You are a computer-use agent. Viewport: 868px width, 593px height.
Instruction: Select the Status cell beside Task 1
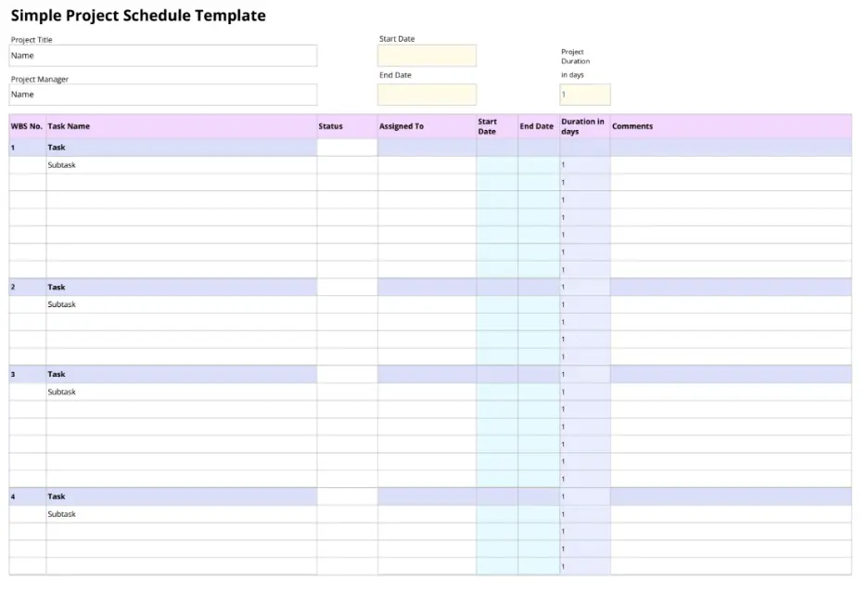[348, 147]
